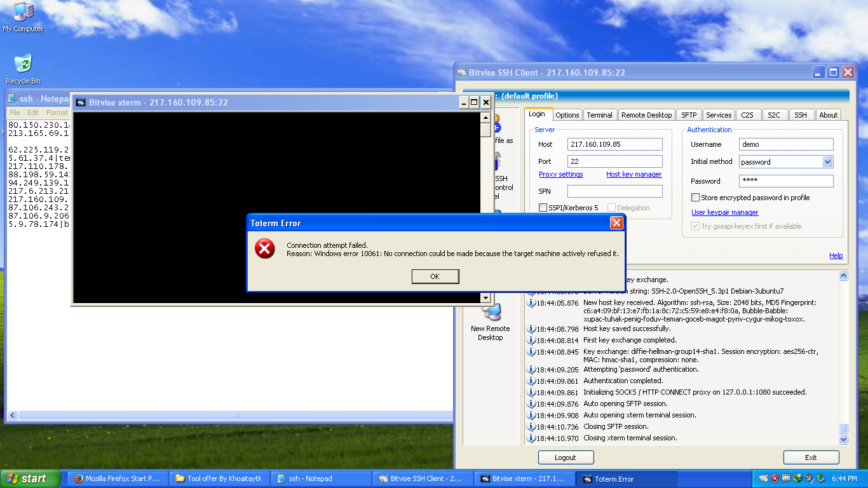868x488 pixels.
Task: Open the Proxy settings link
Action: click(561, 174)
